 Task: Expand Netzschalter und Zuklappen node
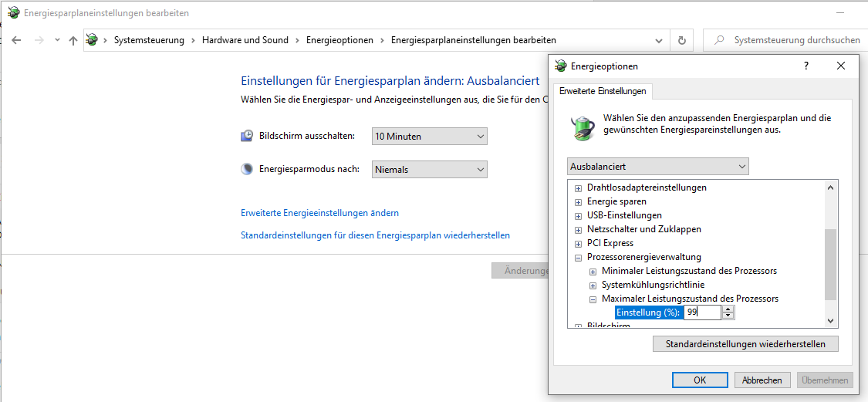[579, 230]
